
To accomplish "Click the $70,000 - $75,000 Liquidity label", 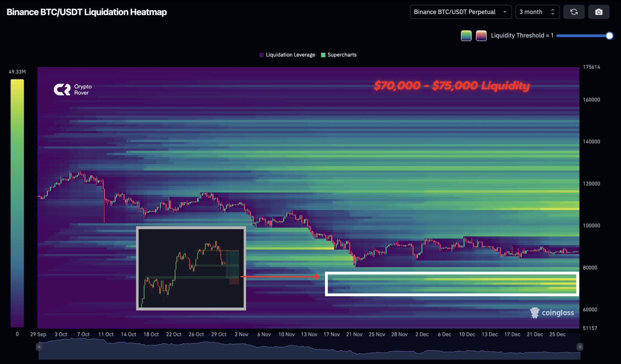I will click(x=452, y=86).
